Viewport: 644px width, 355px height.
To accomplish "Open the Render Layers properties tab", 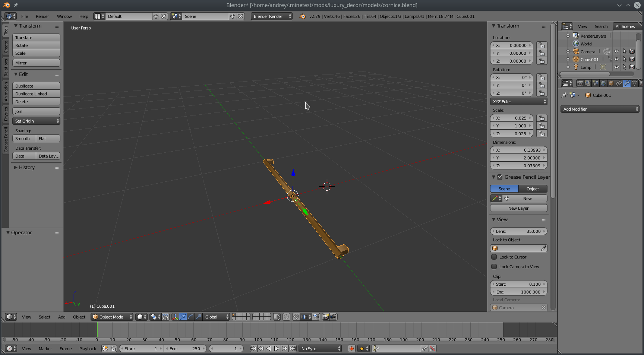I will (588, 83).
